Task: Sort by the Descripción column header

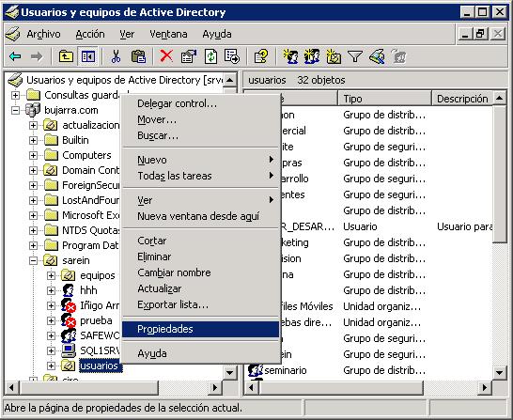Action: (462, 99)
